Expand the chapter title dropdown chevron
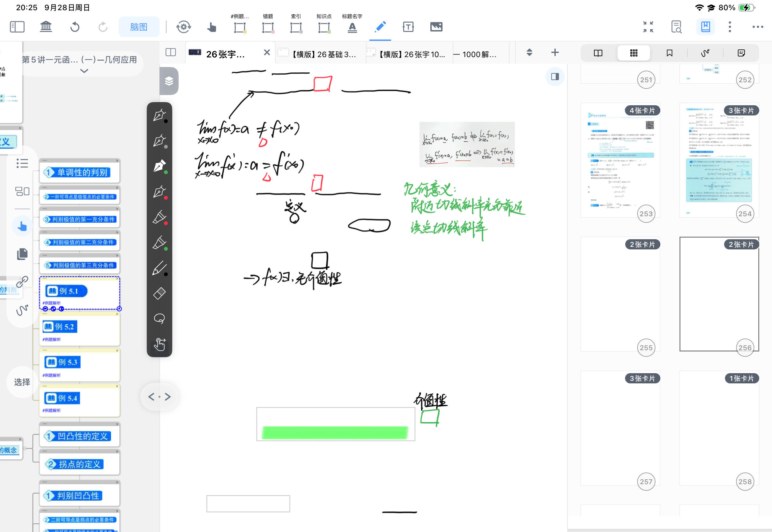 pos(84,71)
